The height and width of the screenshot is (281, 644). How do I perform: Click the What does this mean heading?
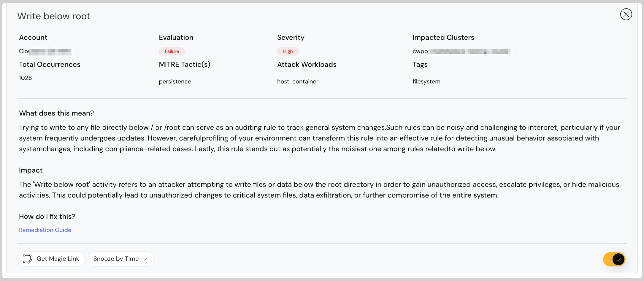point(56,113)
